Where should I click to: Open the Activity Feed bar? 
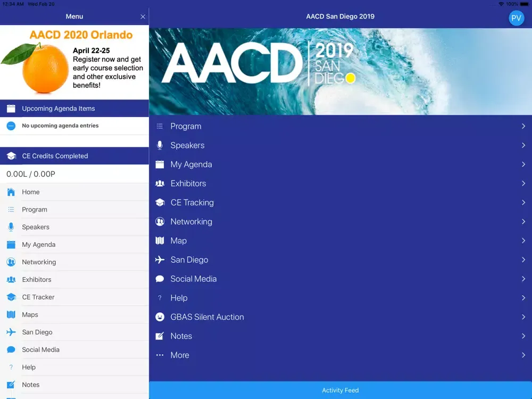(x=340, y=390)
